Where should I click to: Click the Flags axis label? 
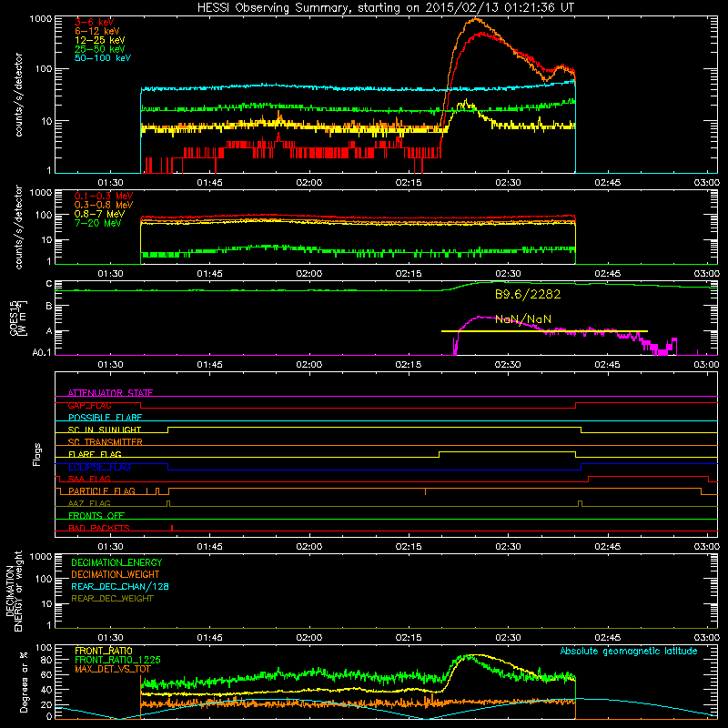click(x=37, y=454)
